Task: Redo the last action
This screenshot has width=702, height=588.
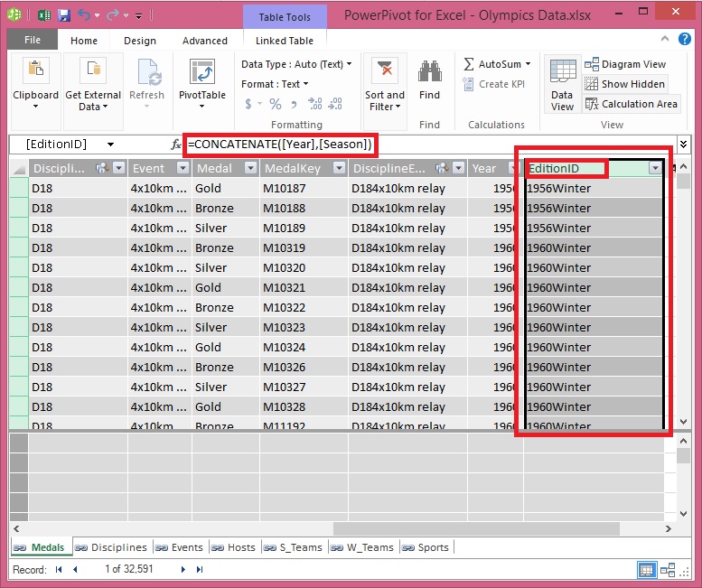Action: point(112,15)
